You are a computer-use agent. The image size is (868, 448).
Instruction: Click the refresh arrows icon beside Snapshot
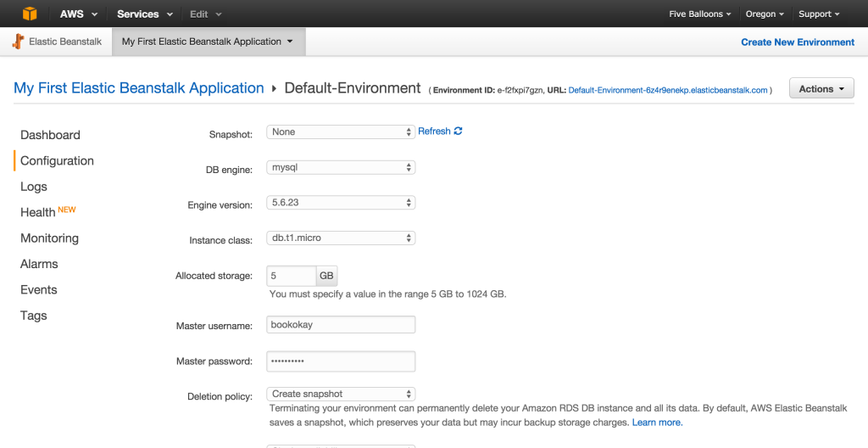458,131
